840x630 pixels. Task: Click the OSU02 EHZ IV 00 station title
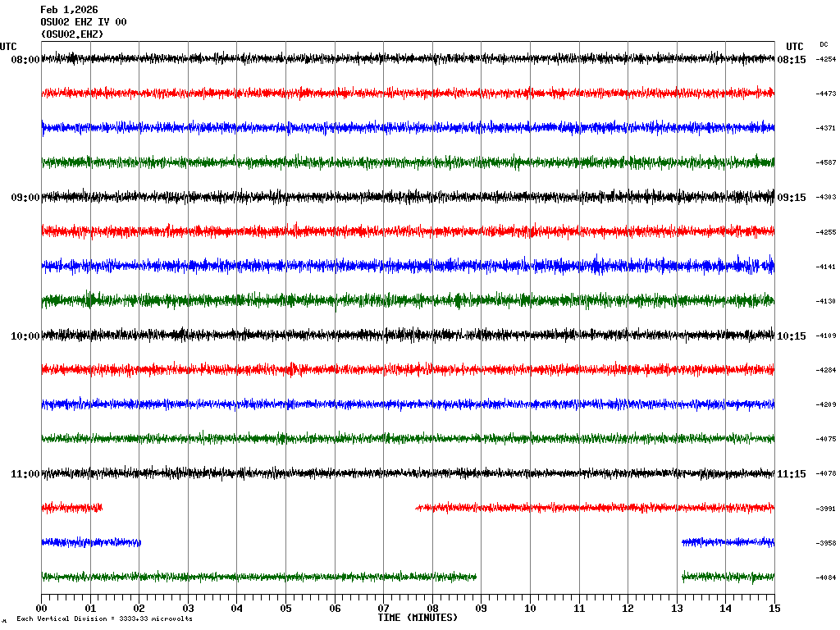(84, 22)
